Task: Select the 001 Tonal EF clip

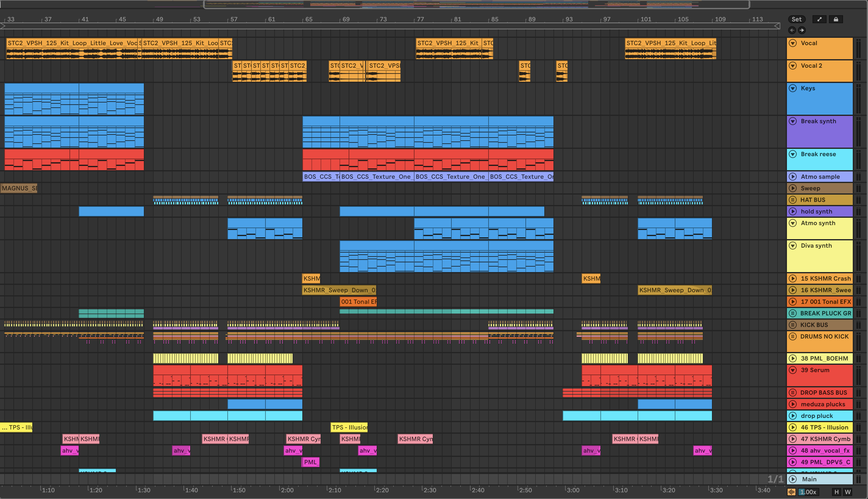Action: [358, 302]
